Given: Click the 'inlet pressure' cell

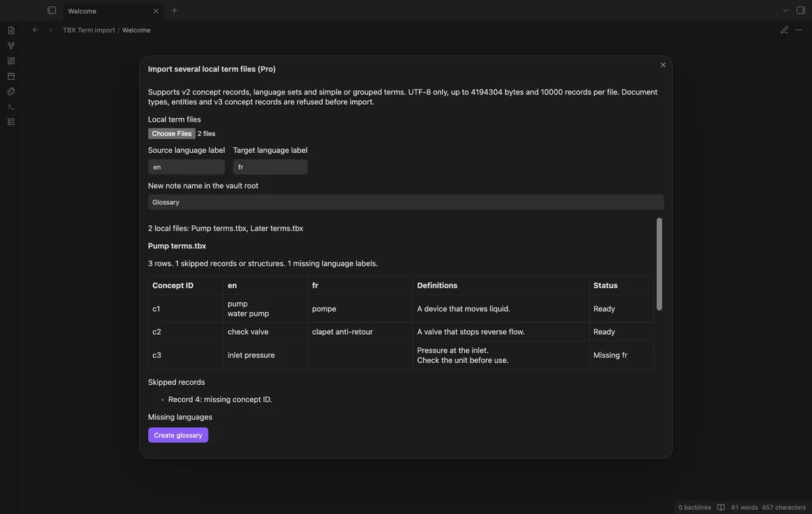Looking at the screenshot, I should [265, 355].
